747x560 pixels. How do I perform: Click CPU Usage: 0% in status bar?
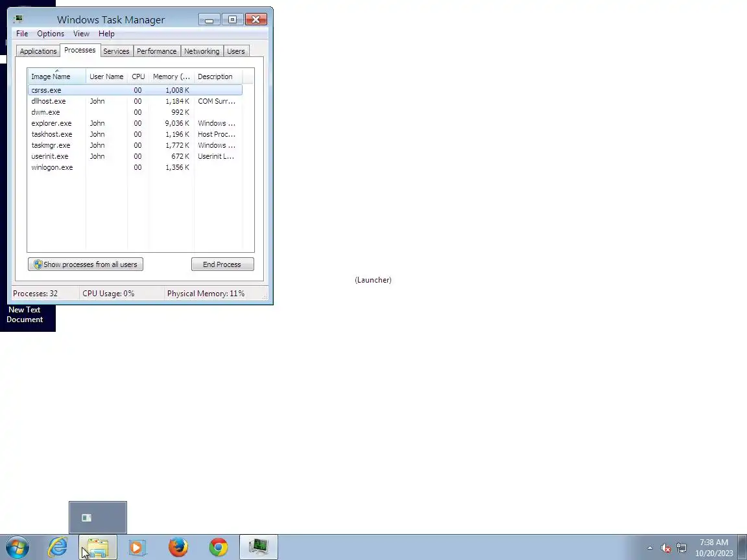(109, 294)
